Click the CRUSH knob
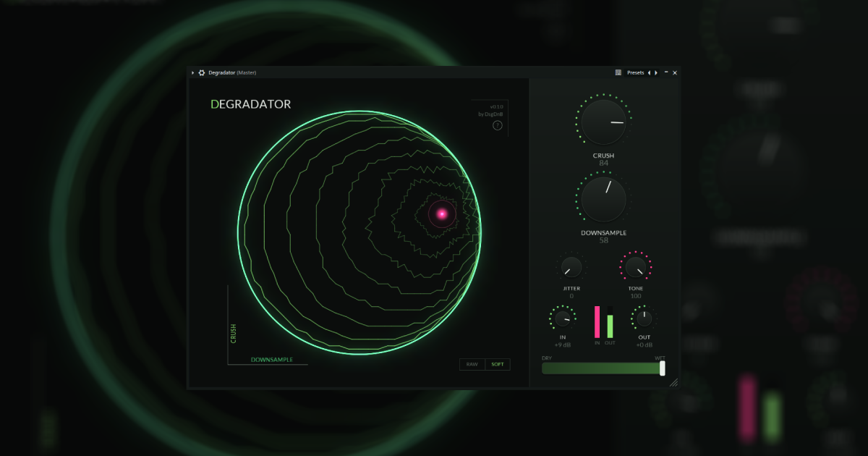 tap(604, 122)
